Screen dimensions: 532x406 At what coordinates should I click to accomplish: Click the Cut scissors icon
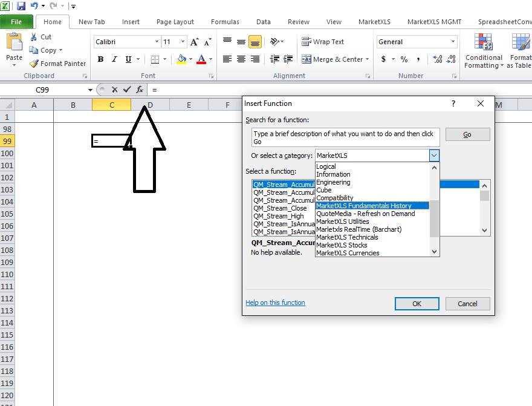pyautogui.click(x=34, y=37)
